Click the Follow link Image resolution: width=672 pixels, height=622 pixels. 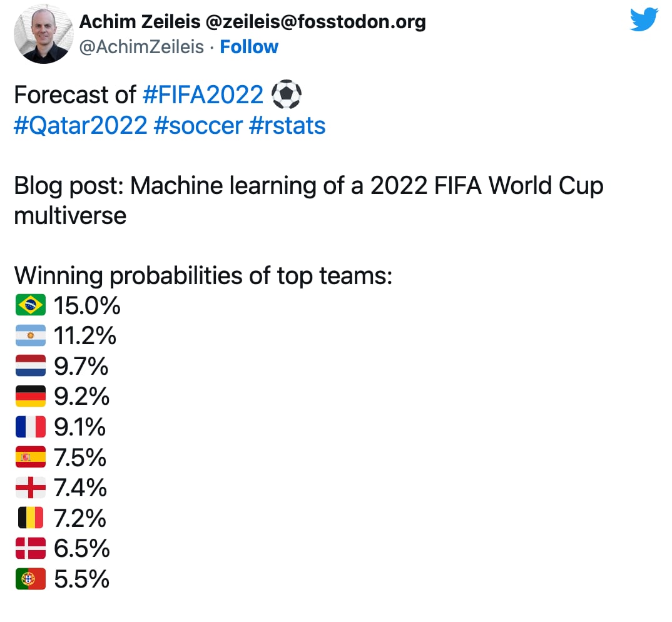pos(249,47)
